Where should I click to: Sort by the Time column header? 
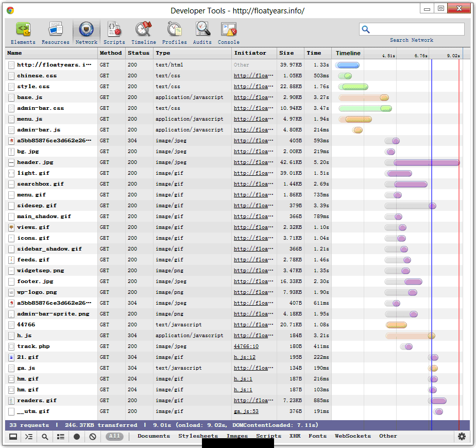click(x=317, y=53)
